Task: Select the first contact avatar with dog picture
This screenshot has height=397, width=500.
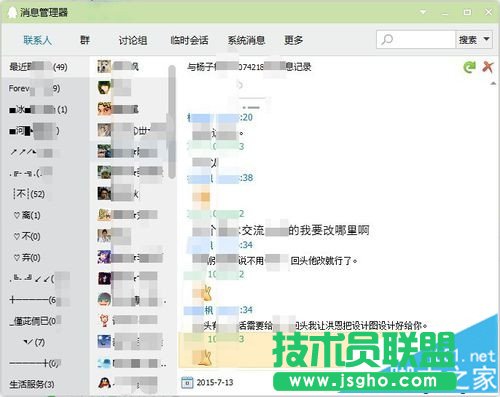Action: click(x=104, y=67)
